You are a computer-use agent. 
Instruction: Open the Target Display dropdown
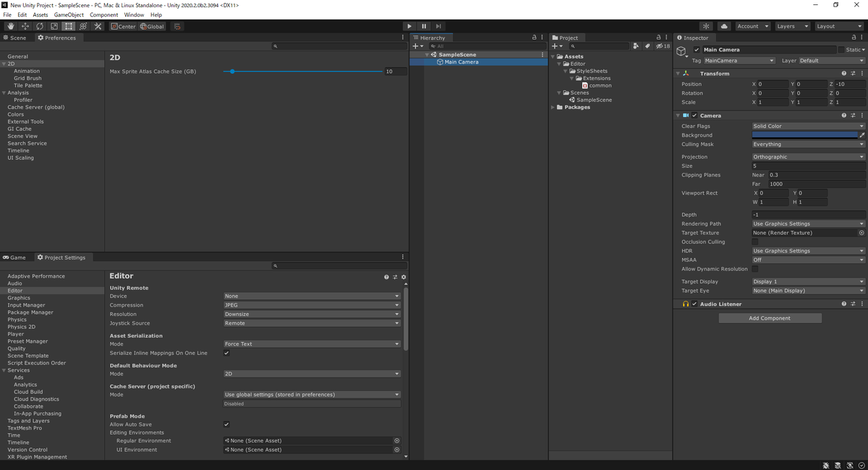pyautogui.click(x=808, y=281)
